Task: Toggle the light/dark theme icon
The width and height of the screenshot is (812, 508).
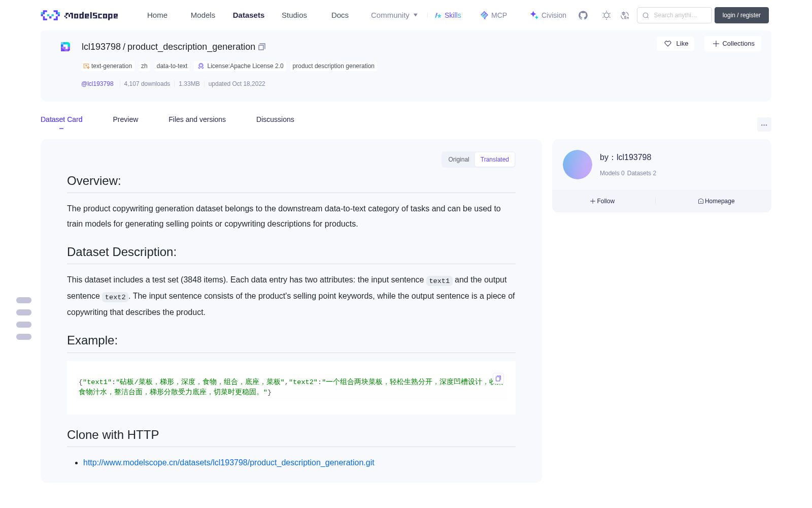Action: (606, 15)
